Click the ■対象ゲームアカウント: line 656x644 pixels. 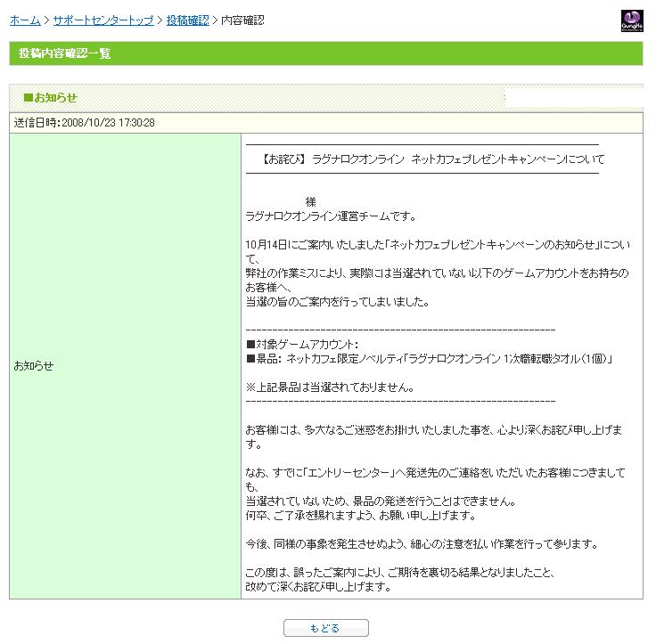(302, 344)
